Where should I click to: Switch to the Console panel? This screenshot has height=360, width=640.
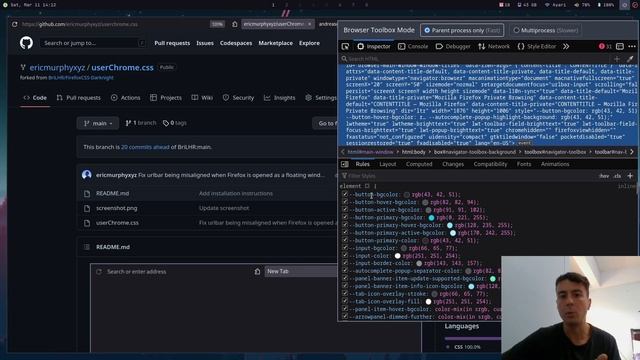click(413, 47)
